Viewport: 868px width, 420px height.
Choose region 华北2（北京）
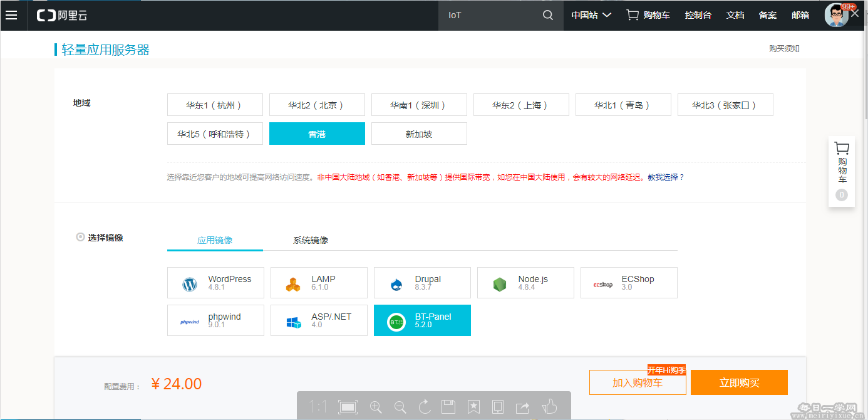click(317, 105)
